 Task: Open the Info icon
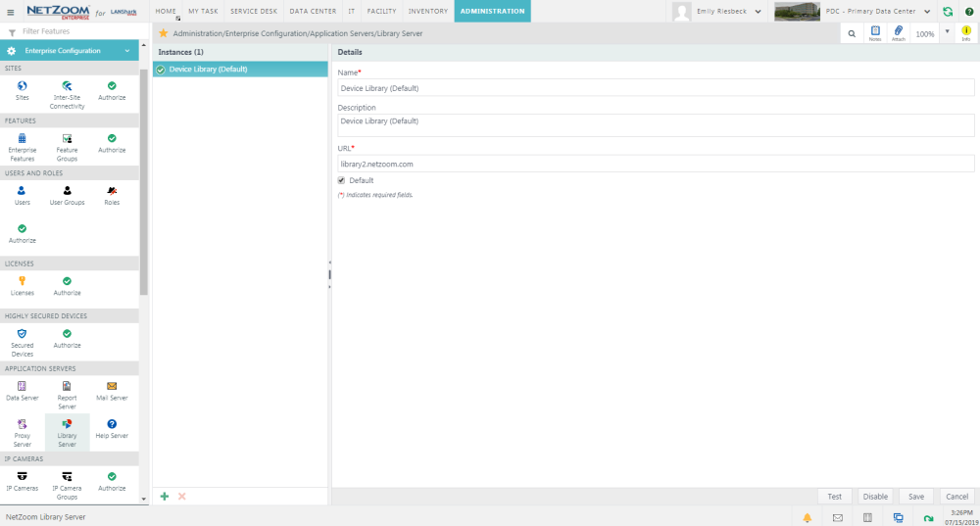966,33
